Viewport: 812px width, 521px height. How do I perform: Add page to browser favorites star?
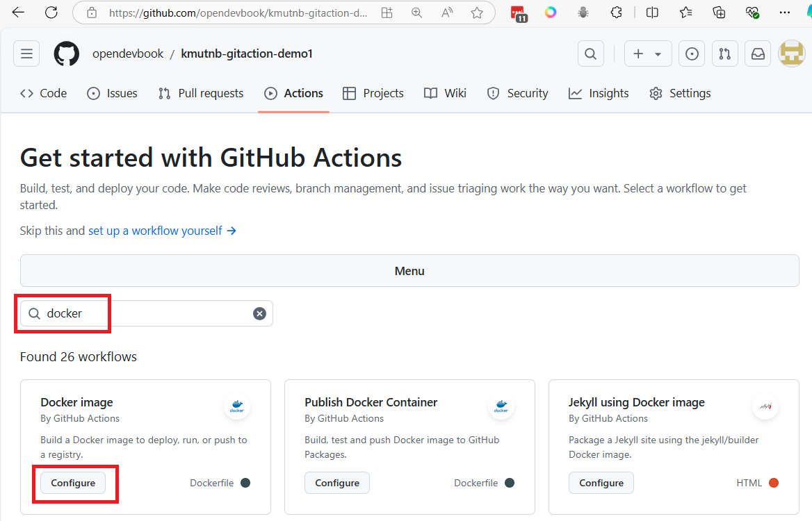click(477, 13)
